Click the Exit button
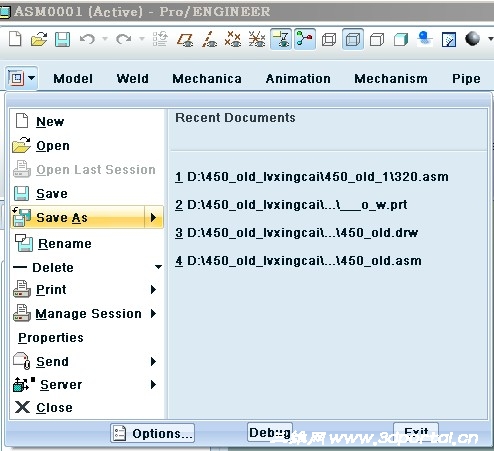Image resolution: width=494 pixels, height=451 pixels. (416, 431)
